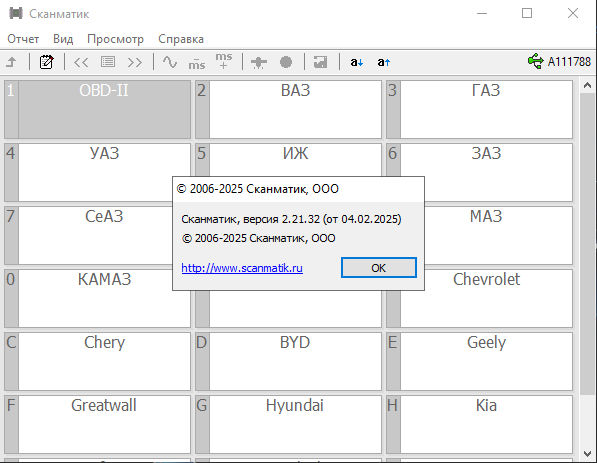Click the vertical scrollbar thumb

587,244
